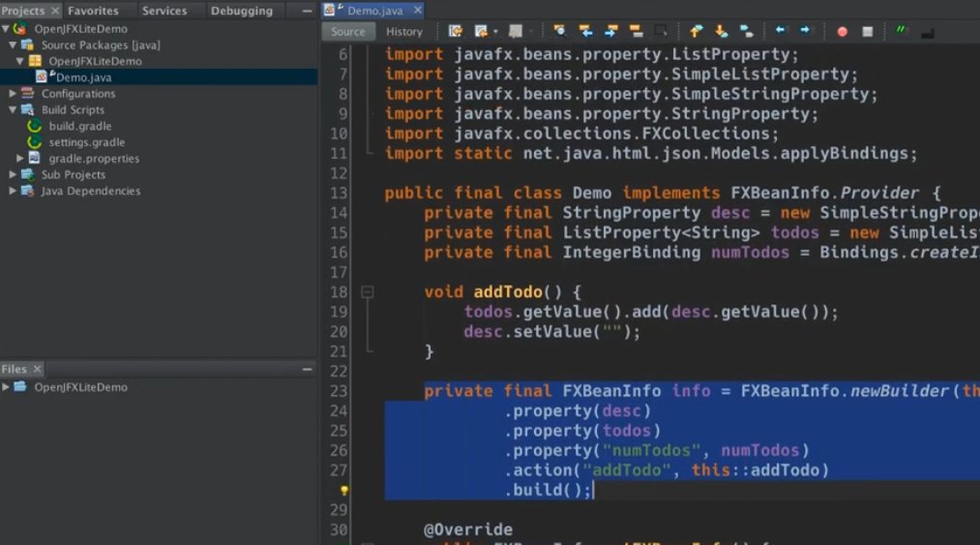
Task: Expand OpenJFXLiteDemo in the Files panel
Action: tap(6, 387)
